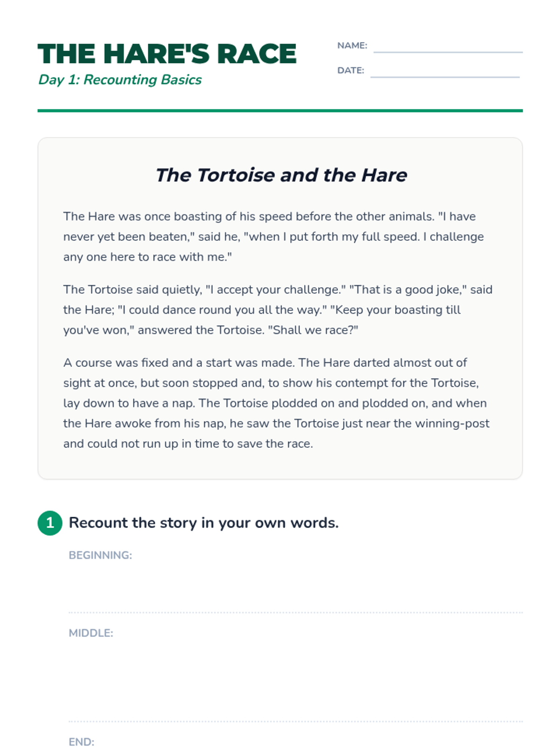Screen dimensions: 560x747
Task: Click the END label
Action: tap(82, 742)
